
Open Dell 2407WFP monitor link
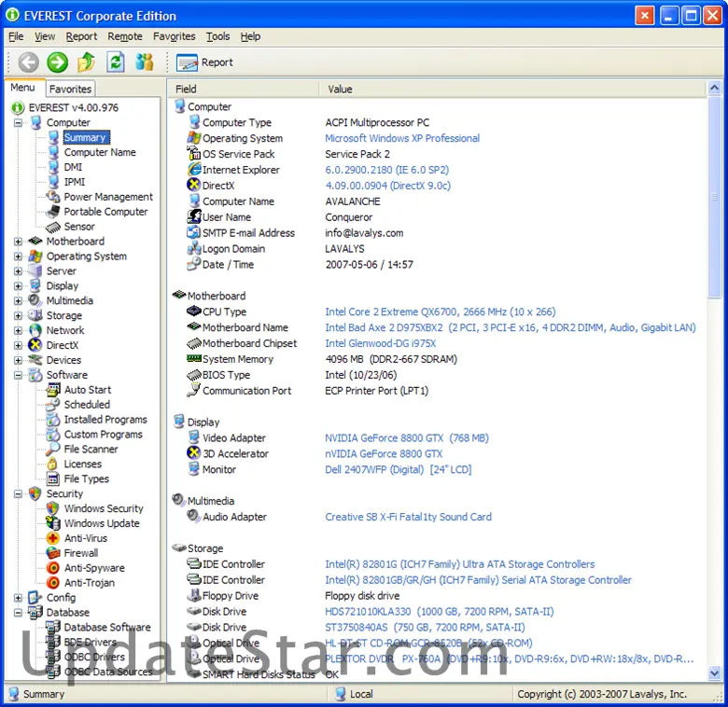pos(398,469)
